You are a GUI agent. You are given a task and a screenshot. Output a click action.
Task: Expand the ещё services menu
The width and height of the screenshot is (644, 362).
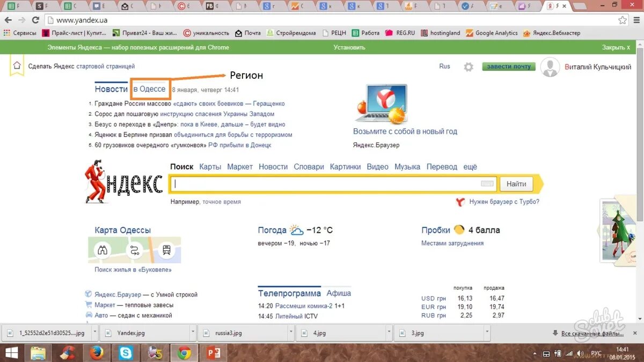click(x=470, y=167)
